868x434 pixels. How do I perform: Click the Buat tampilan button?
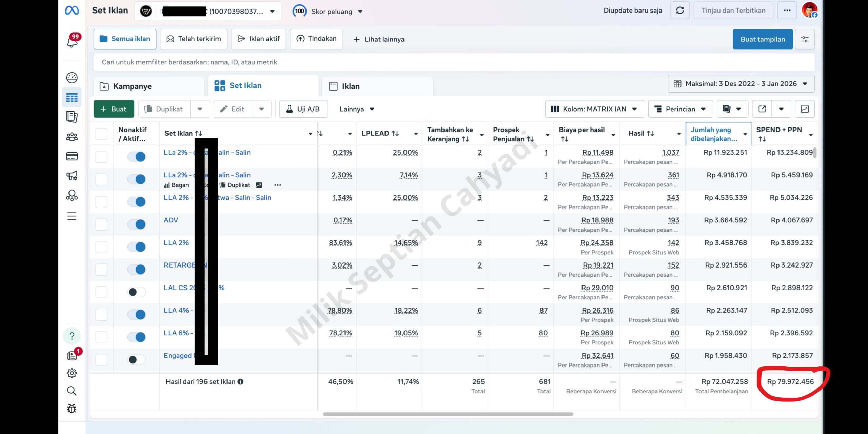(762, 39)
